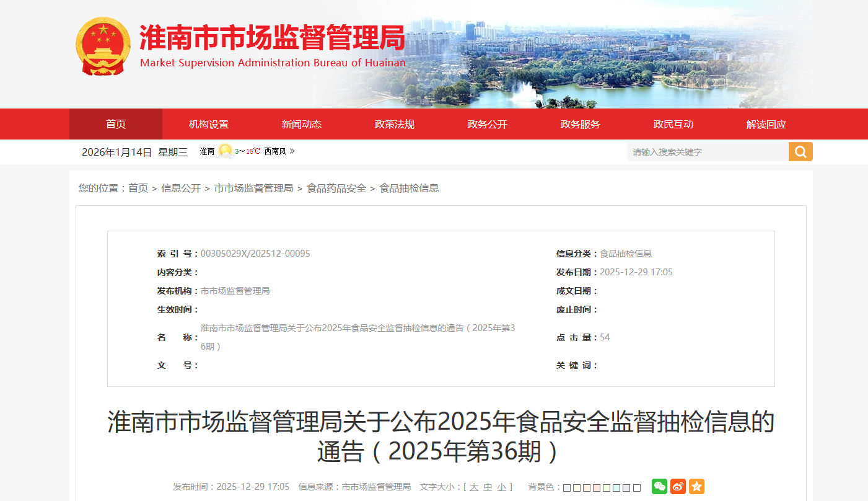Click the weather sun icon

point(224,151)
